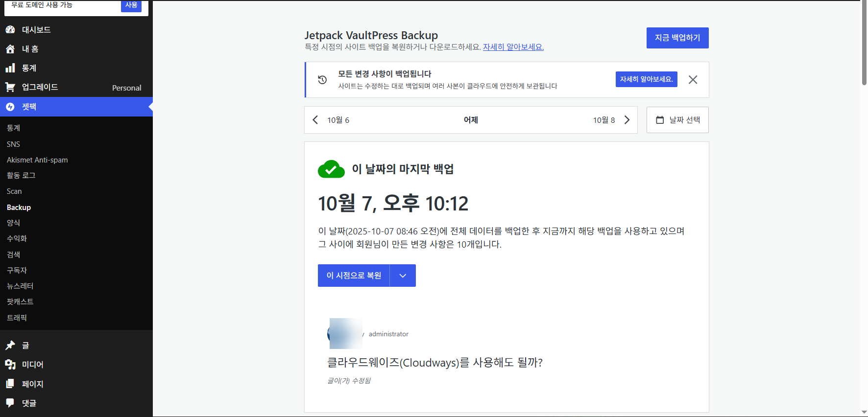The width and height of the screenshot is (868, 417).
Task: Click the 지금 백업하기 button
Action: tap(677, 38)
